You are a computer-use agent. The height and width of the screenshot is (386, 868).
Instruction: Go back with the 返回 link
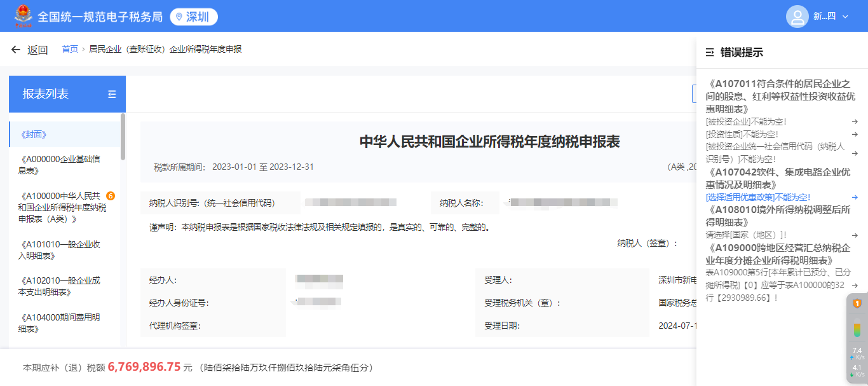[x=37, y=50]
